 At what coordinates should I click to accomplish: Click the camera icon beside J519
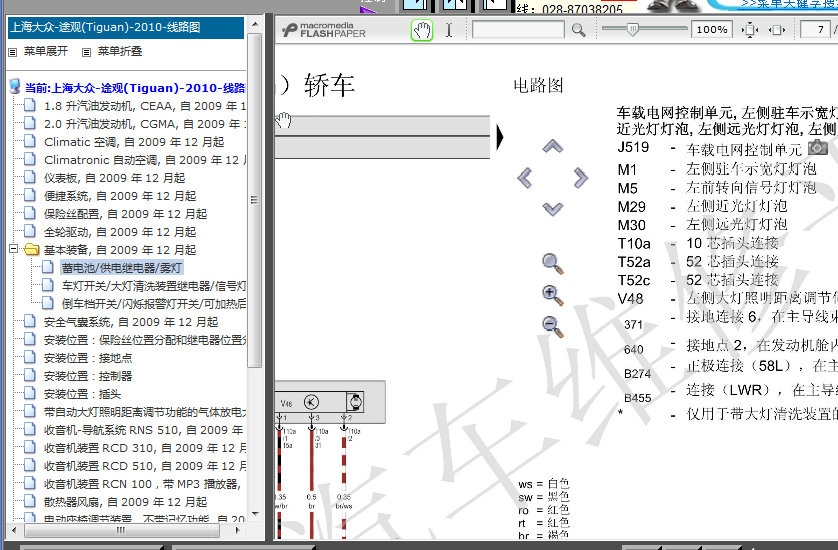pos(817,147)
